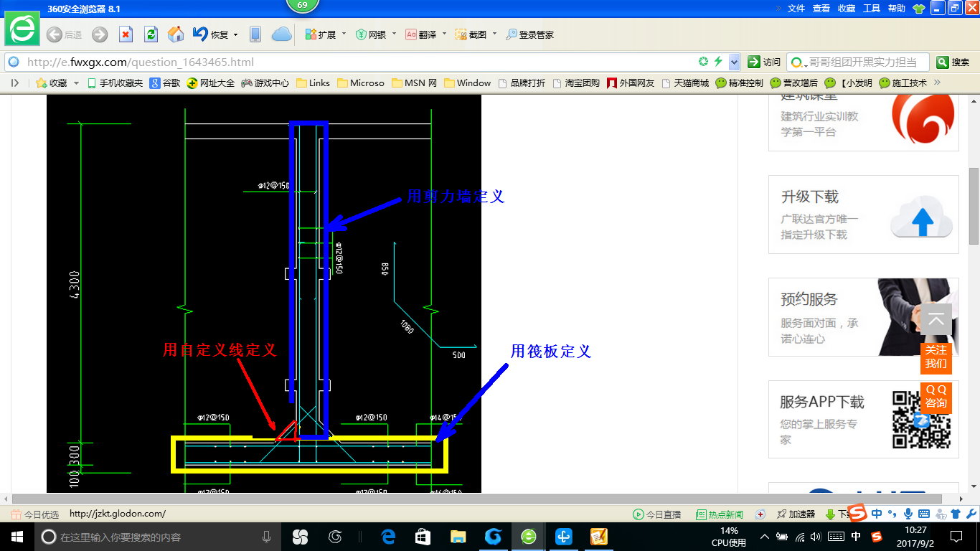Open Microsoft Edge from the taskbar
The width and height of the screenshot is (980, 551).
click(388, 536)
